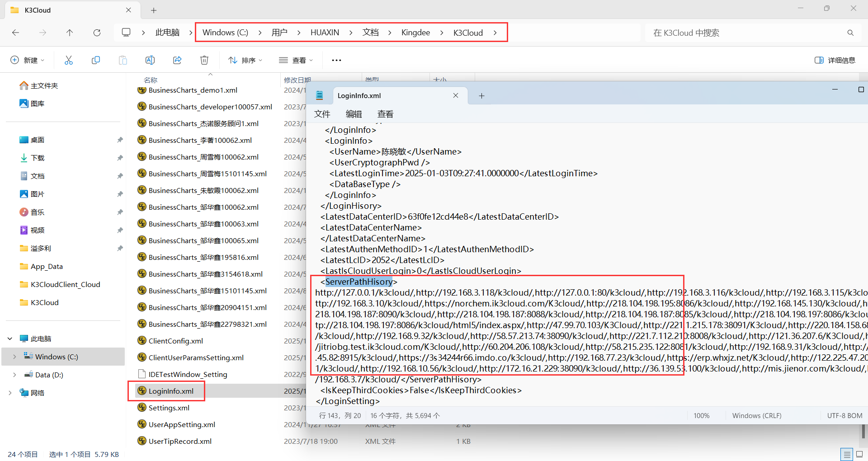Open the 查看 menu in Notepad
Image resolution: width=868 pixels, height=461 pixels.
(x=386, y=114)
